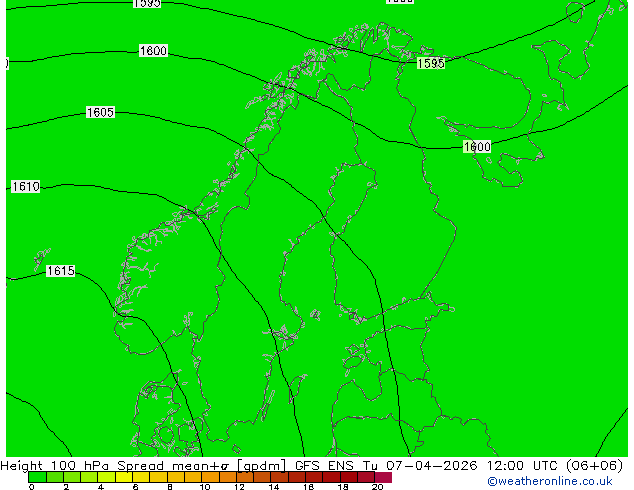Click the scale tick label 14
Screen dimensions: 634x490
pyautogui.click(x=274, y=487)
